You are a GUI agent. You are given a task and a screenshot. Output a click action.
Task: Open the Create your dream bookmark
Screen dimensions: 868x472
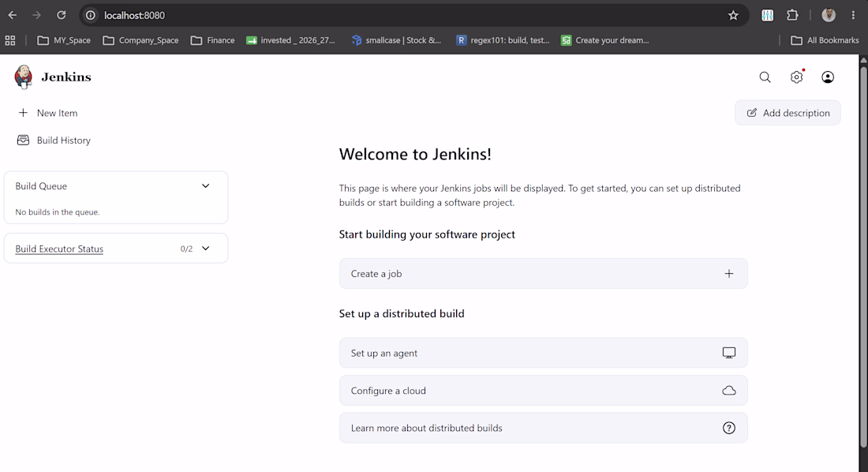pos(604,40)
